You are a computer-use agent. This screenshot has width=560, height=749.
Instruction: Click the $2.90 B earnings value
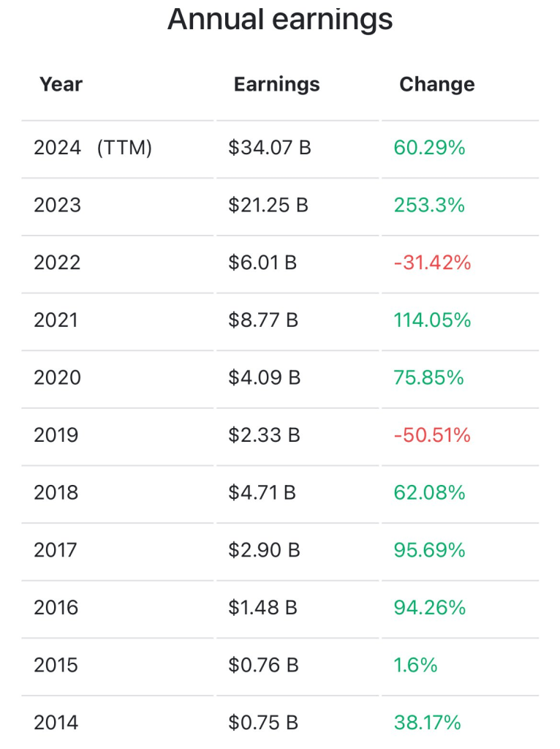264,550
